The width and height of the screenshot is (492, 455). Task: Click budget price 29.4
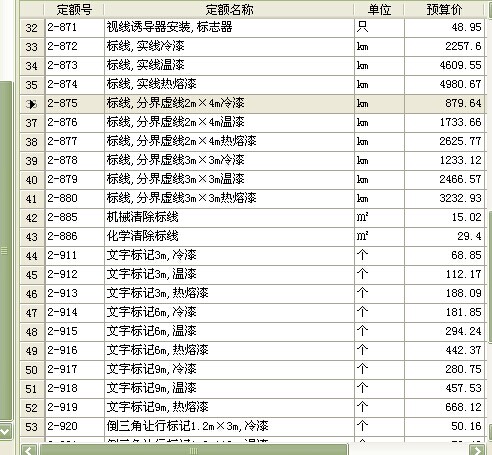pos(444,237)
